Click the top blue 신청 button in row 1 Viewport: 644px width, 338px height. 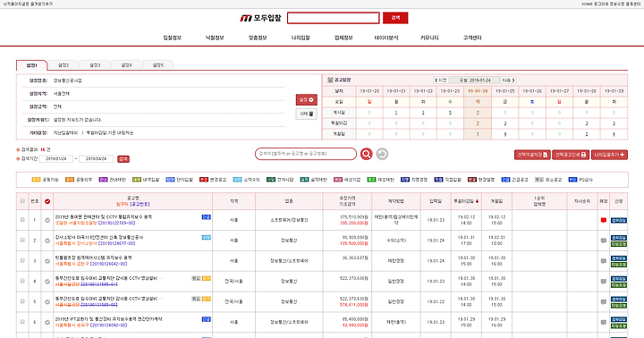click(x=619, y=220)
